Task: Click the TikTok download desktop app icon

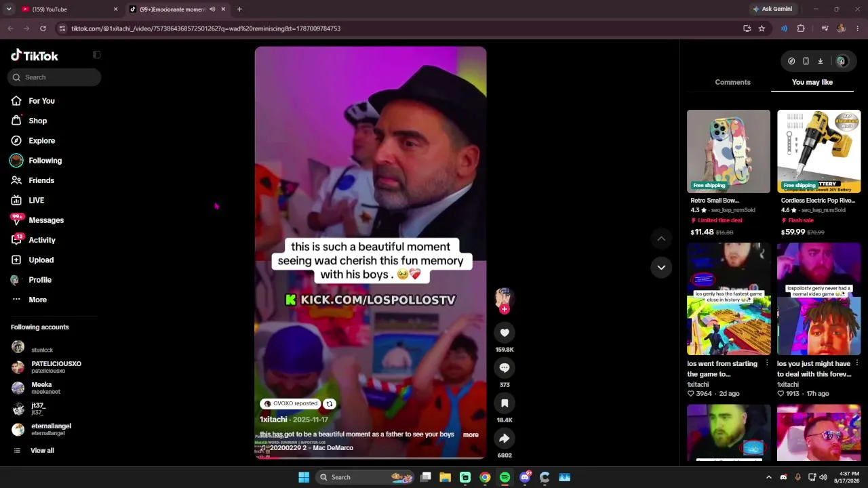Action: pyautogui.click(x=820, y=61)
